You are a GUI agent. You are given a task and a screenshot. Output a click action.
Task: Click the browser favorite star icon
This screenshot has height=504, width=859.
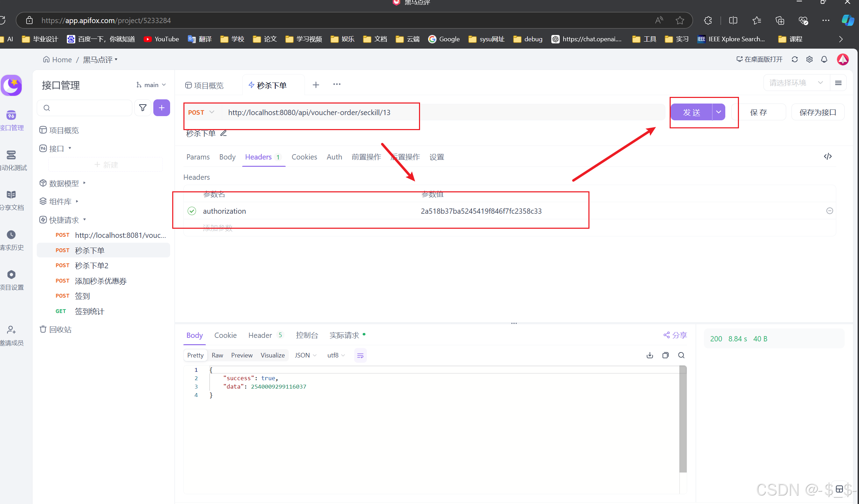click(680, 20)
